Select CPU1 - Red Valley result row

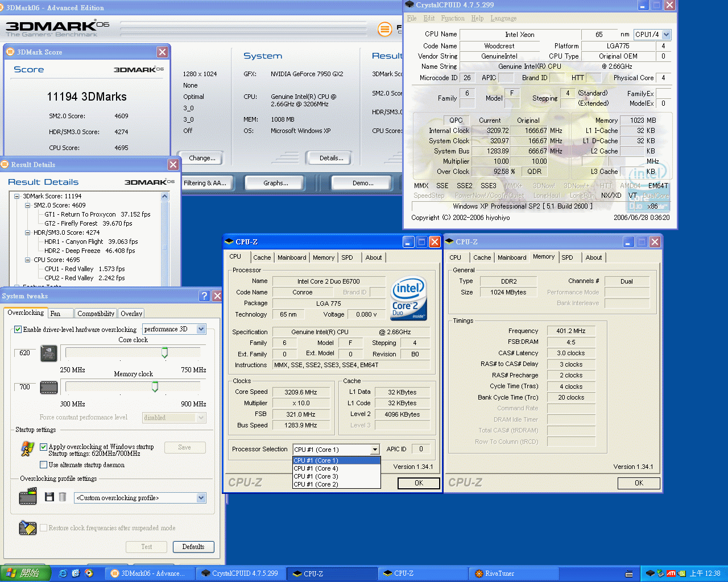pyautogui.click(x=85, y=269)
